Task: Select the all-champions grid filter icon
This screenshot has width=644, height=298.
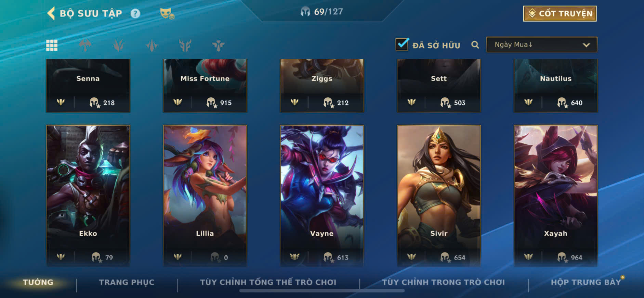Action: (52, 45)
